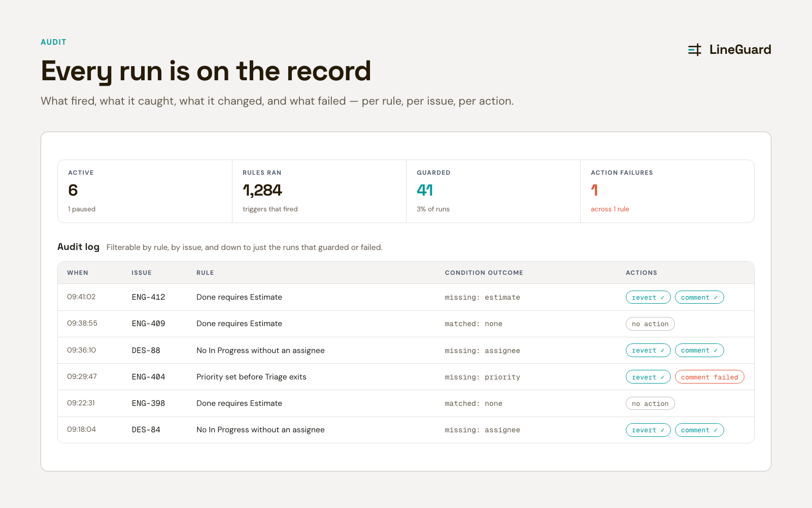Click 'missing: priority' outcome

click(x=483, y=377)
